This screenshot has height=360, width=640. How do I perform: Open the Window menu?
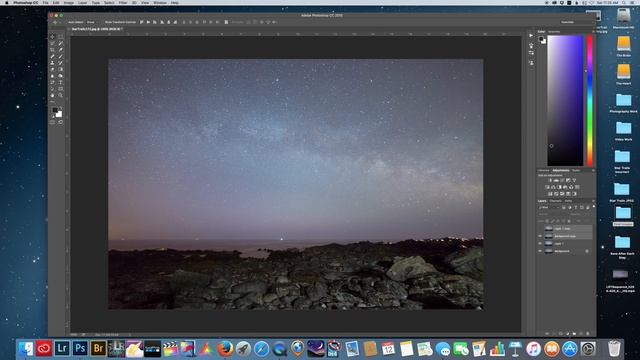(x=160, y=2)
